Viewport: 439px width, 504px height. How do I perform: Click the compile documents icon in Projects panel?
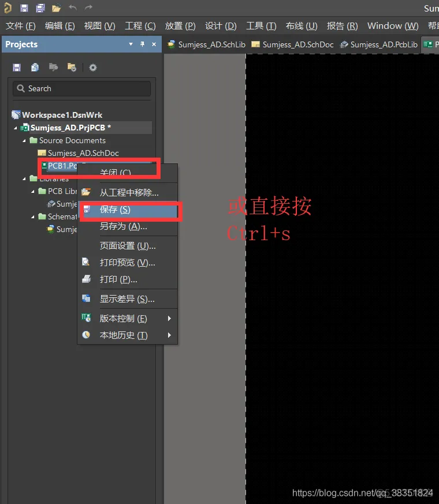(x=35, y=68)
